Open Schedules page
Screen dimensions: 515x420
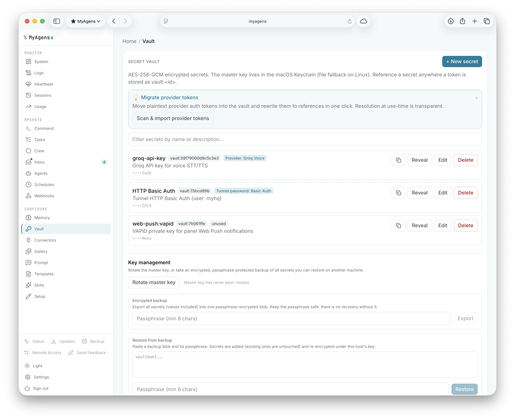[x=66, y=185]
